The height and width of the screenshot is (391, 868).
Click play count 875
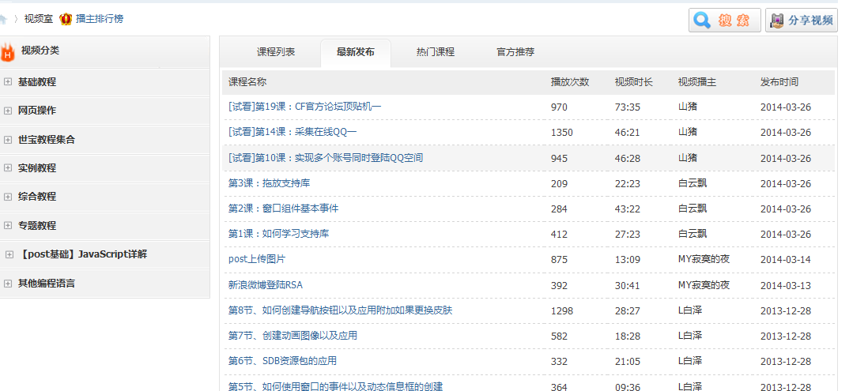click(559, 260)
